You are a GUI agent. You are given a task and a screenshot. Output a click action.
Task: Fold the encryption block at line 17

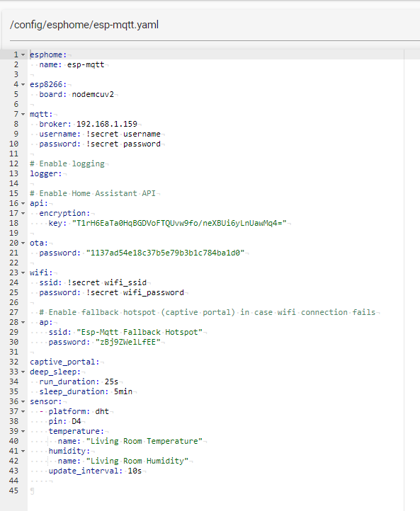(x=23, y=213)
